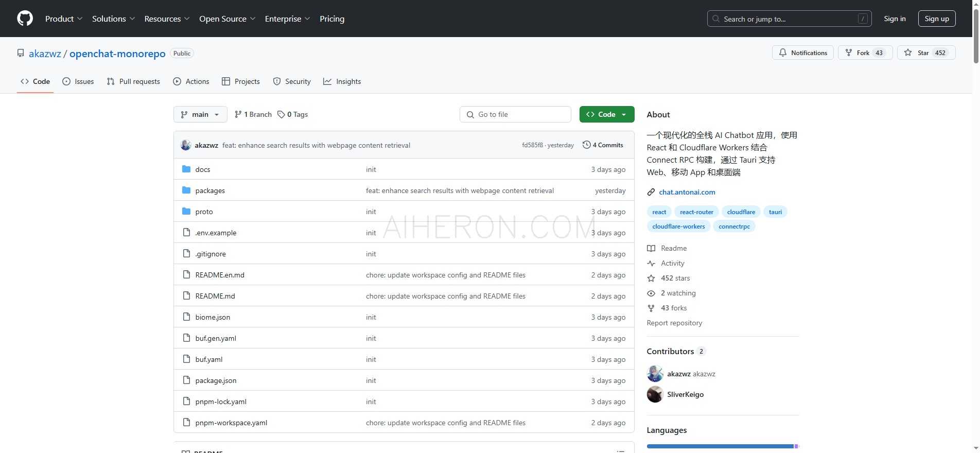The height and width of the screenshot is (453, 980).
Task: Click the Readme book icon
Action: pyautogui.click(x=651, y=248)
